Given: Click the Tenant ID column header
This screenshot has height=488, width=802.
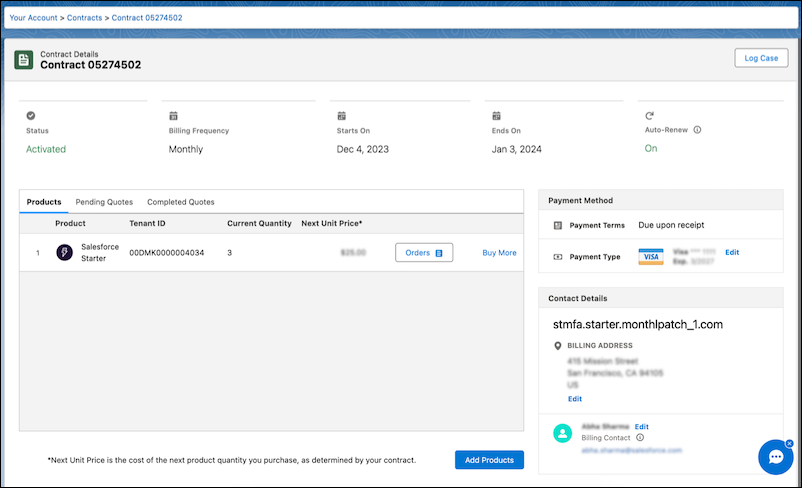Looking at the screenshot, I should click(x=147, y=224).
